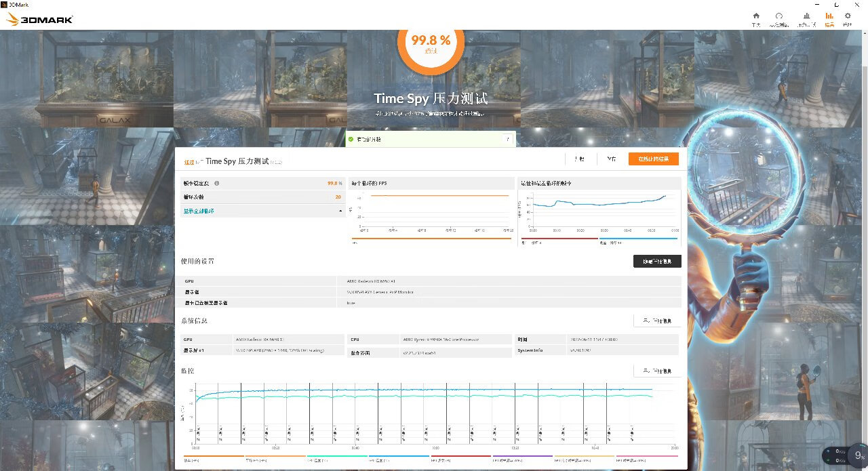Click the green check validation icon
The height and width of the screenshot is (471, 868).
351,139
